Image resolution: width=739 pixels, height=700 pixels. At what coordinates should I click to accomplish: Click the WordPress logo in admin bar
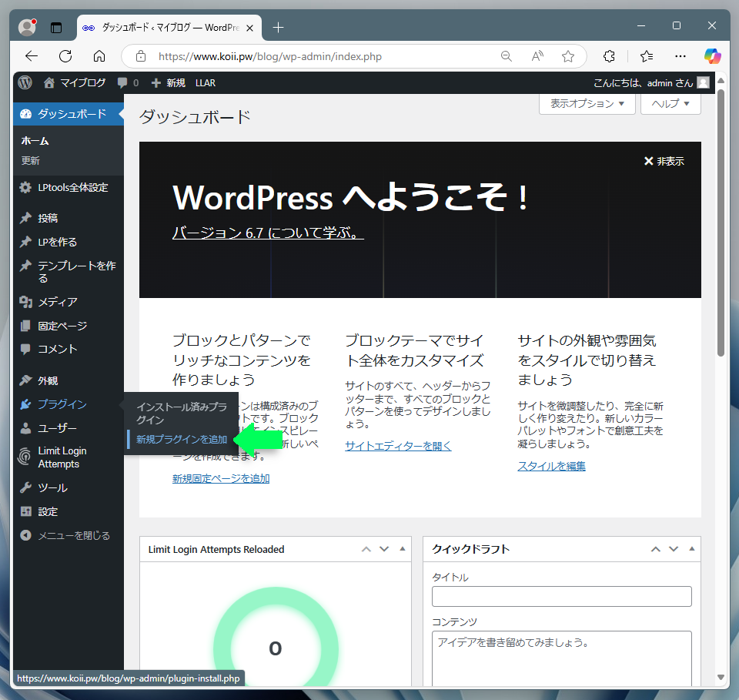click(25, 83)
